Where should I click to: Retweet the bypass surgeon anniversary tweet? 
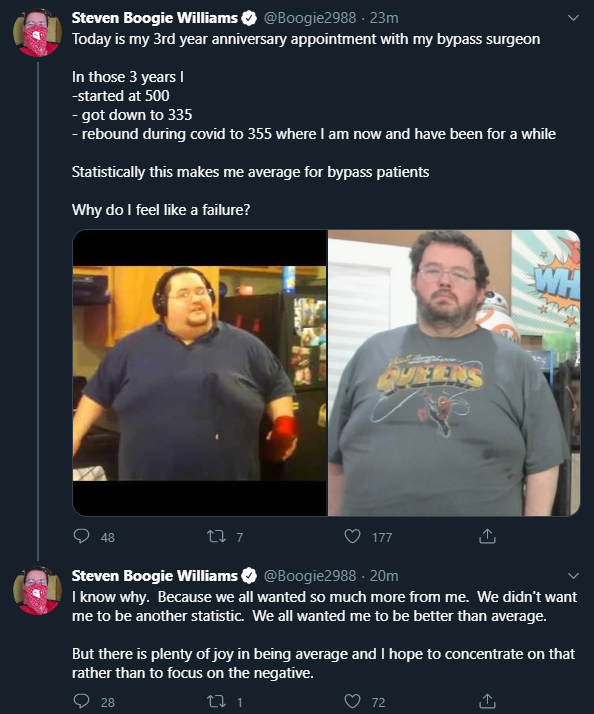tap(216, 536)
